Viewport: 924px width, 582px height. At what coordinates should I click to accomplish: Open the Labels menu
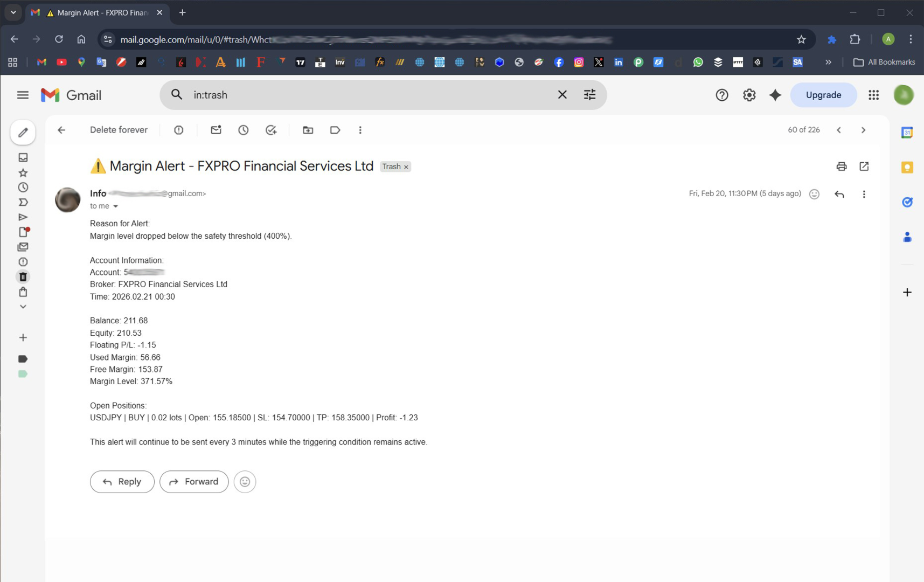tap(335, 130)
